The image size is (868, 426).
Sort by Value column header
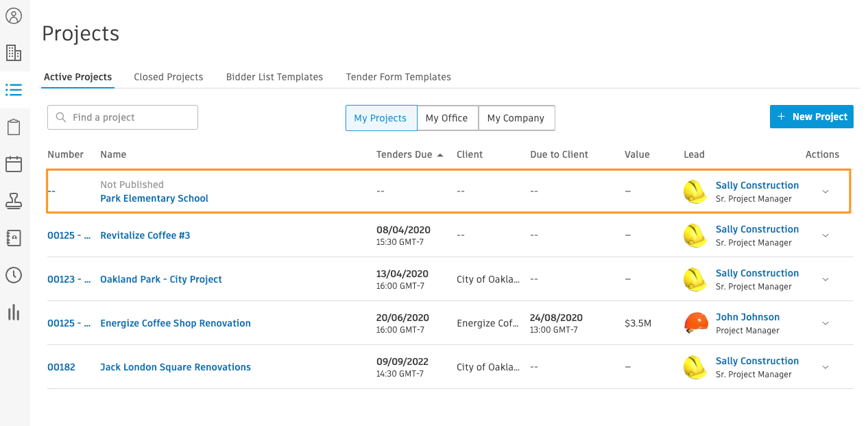[637, 154]
